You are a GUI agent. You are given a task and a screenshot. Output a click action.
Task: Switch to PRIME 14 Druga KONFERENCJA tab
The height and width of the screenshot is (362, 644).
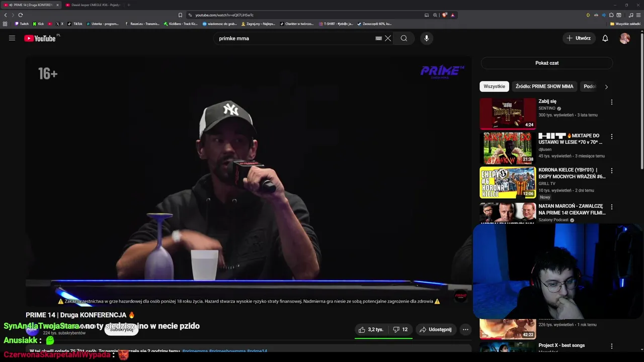coord(31,5)
